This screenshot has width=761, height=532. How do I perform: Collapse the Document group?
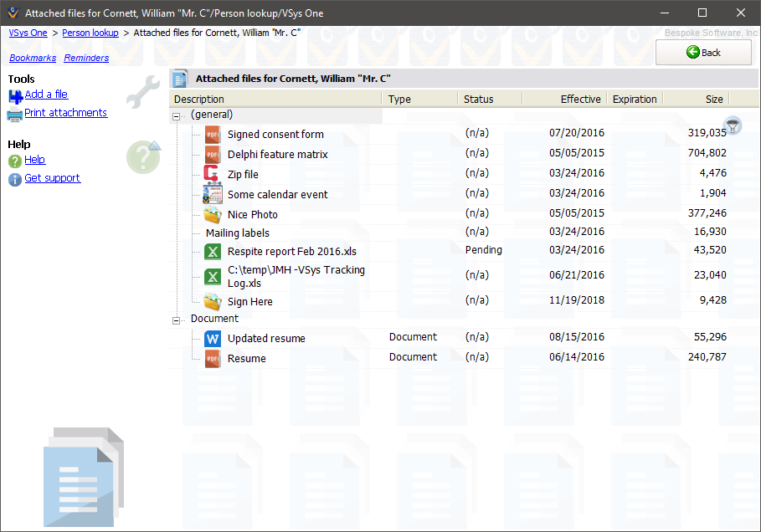pyautogui.click(x=177, y=320)
